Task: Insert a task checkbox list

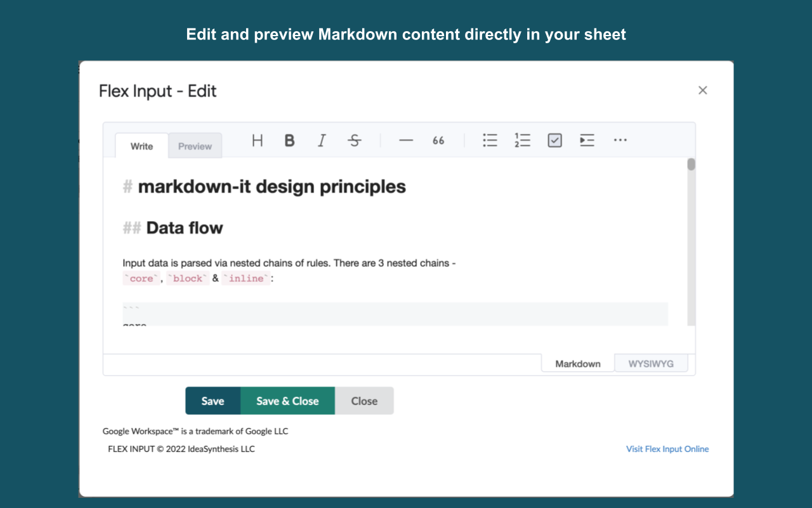Action: [x=555, y=140]
